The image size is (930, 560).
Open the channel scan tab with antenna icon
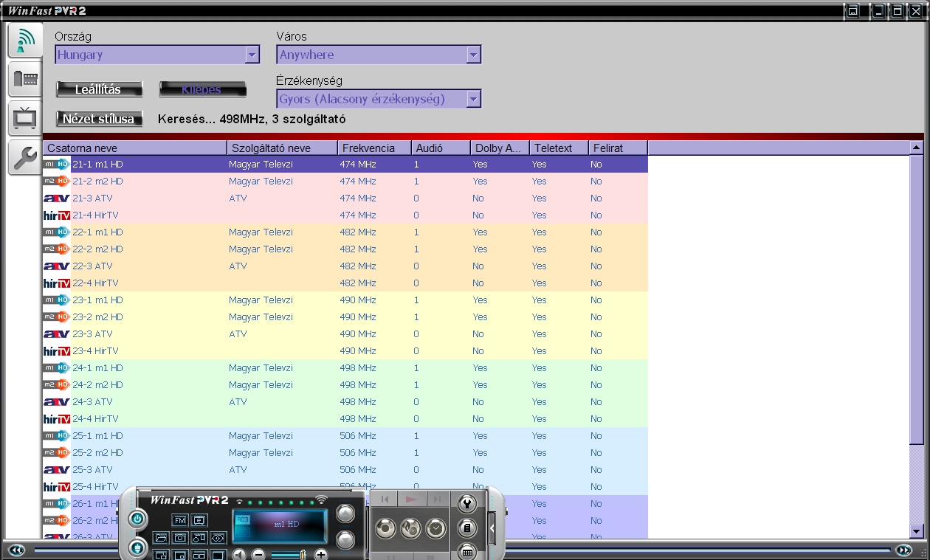click(25, 41)
